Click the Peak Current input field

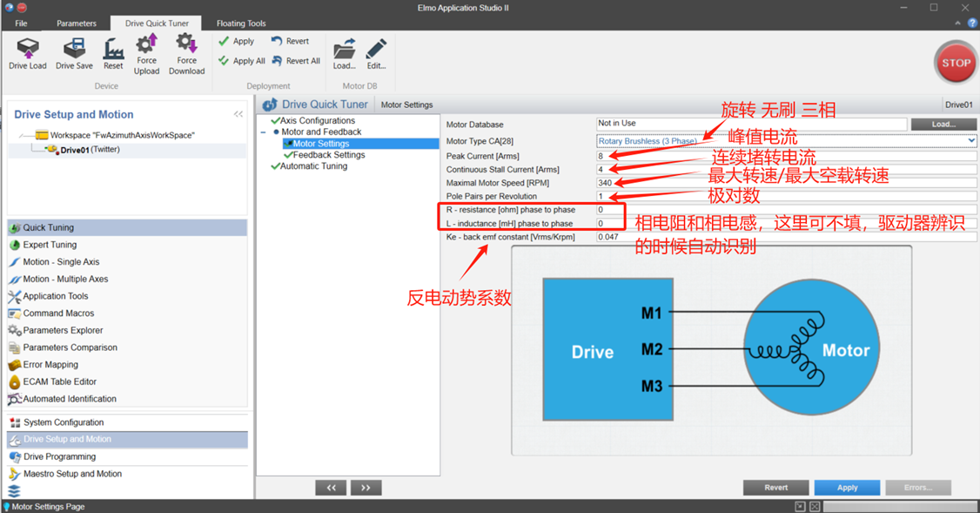[x=786, y=156]
